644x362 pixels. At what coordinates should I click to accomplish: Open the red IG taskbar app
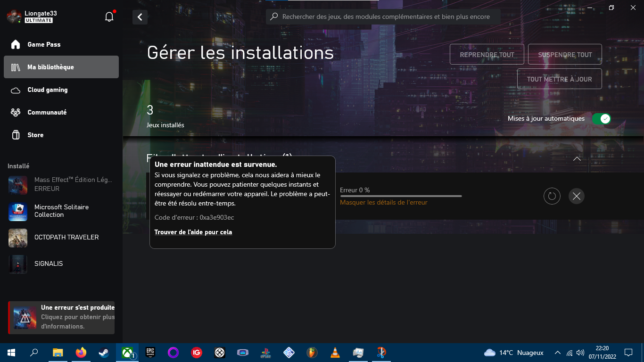click(x=196, y=353)
